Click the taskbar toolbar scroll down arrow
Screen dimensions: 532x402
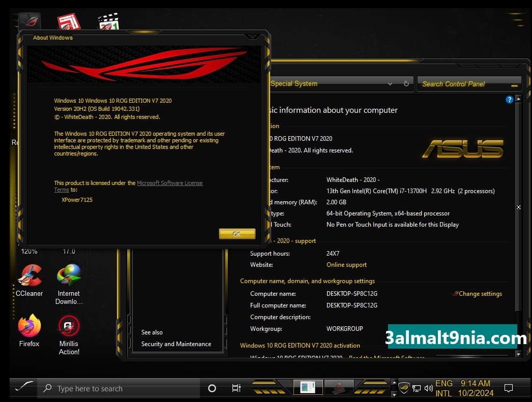[x=394, y=394]
